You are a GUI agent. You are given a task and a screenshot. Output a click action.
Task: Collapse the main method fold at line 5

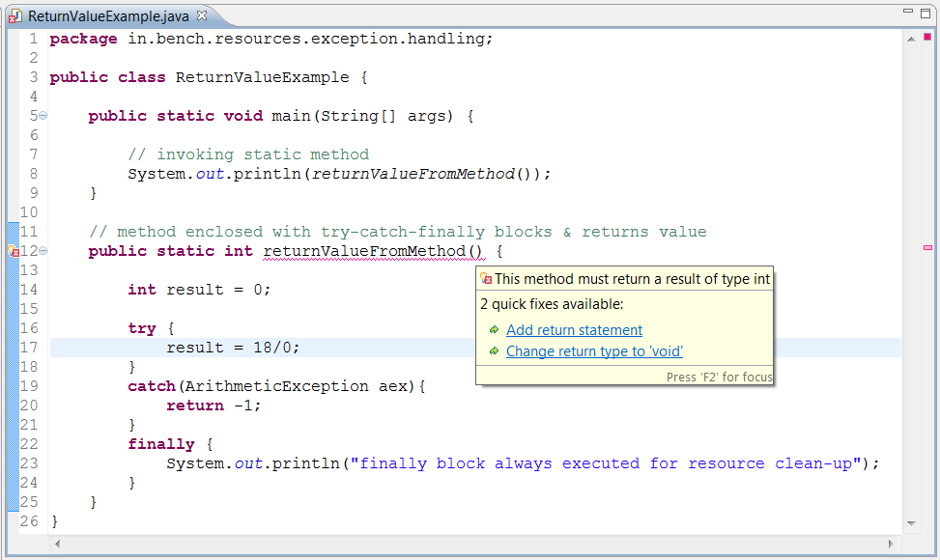43,116
